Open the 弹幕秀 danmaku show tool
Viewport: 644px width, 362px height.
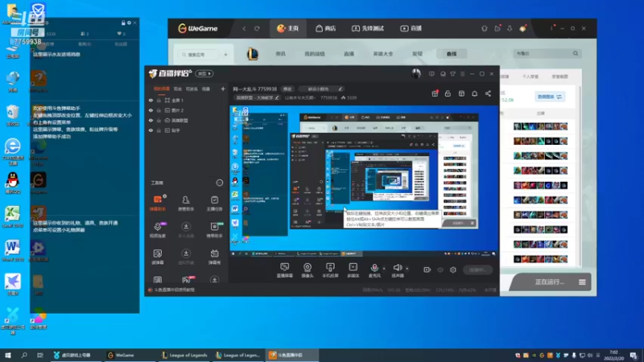pos(214,257)
